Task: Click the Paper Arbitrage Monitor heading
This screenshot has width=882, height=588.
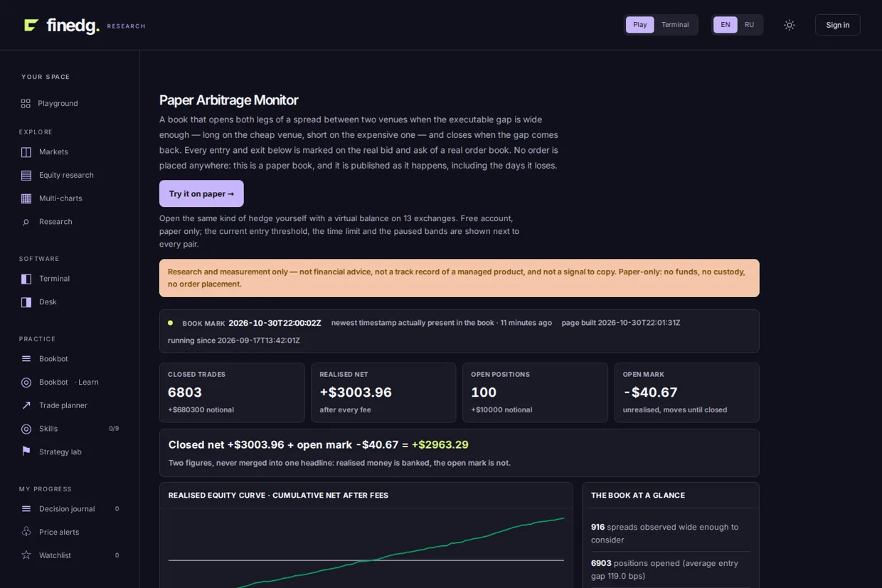Action: [x=228, y=100]
